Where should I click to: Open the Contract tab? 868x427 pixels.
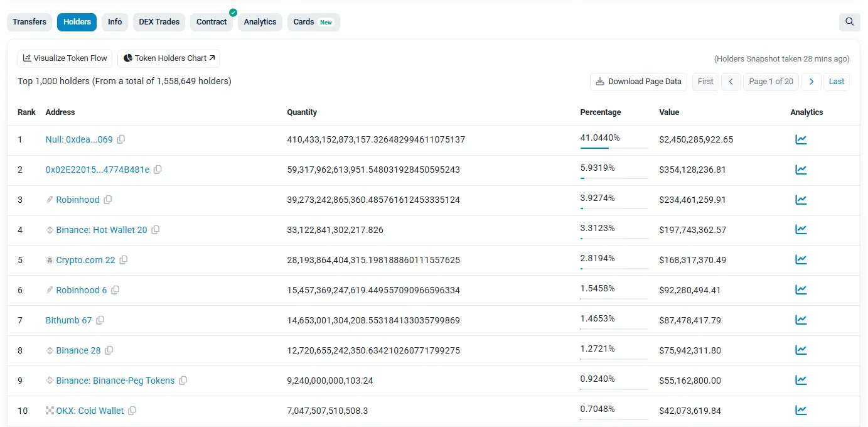click(x=212, y=21)
